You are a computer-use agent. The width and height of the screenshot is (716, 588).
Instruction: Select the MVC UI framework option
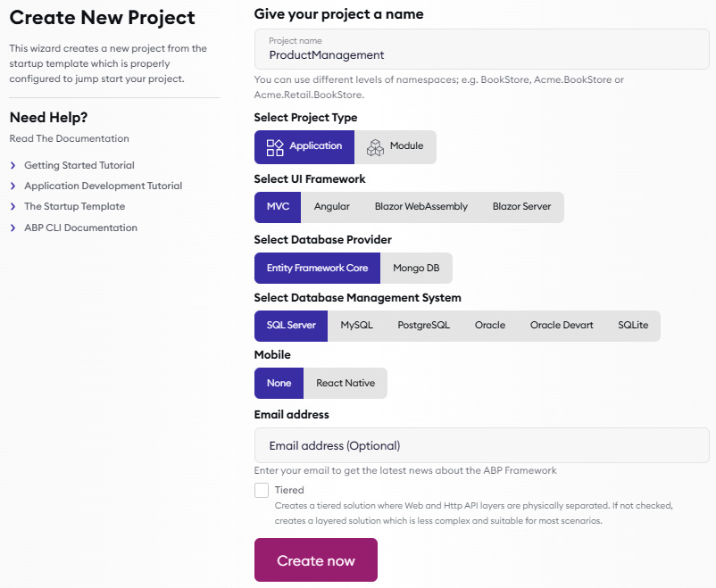tap(278, 207)
